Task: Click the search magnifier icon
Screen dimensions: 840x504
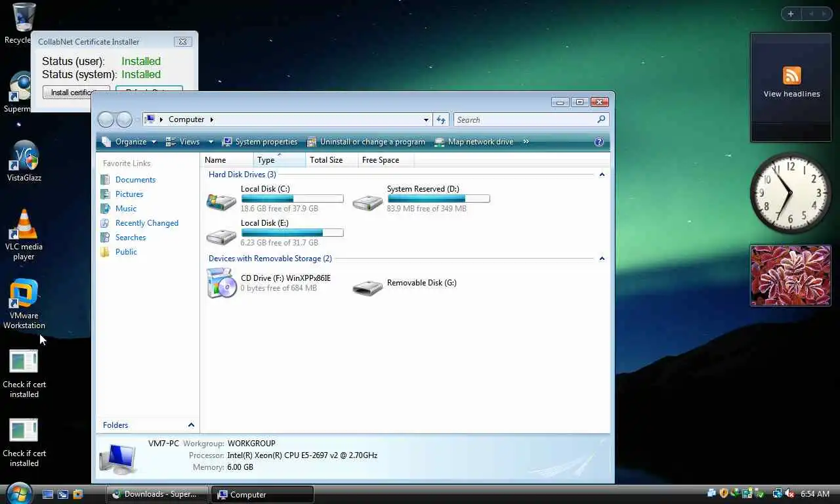Action: point(600,119)
